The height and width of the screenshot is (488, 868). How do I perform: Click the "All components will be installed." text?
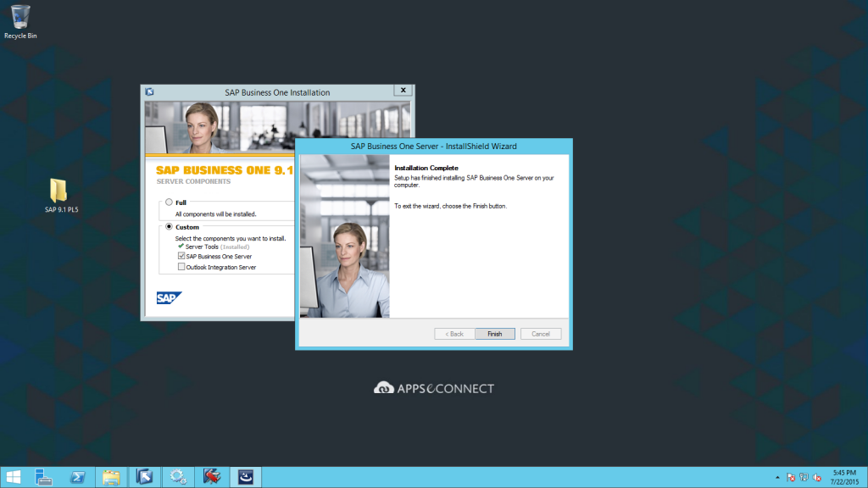(x=216, y=214)
